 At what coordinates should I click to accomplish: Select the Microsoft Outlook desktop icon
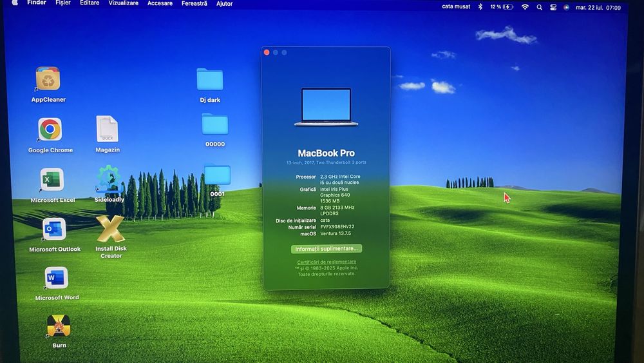[54, 229]
